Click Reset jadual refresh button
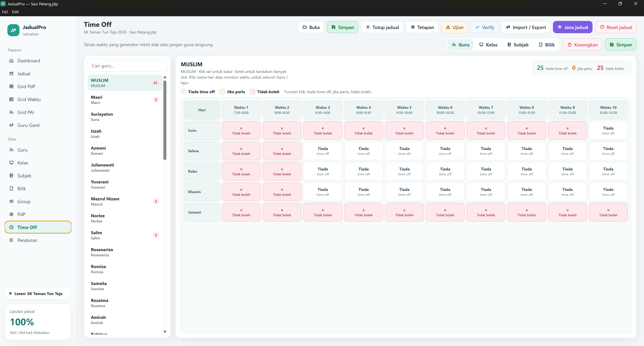644x346 pixels. [x=616, y=27]
